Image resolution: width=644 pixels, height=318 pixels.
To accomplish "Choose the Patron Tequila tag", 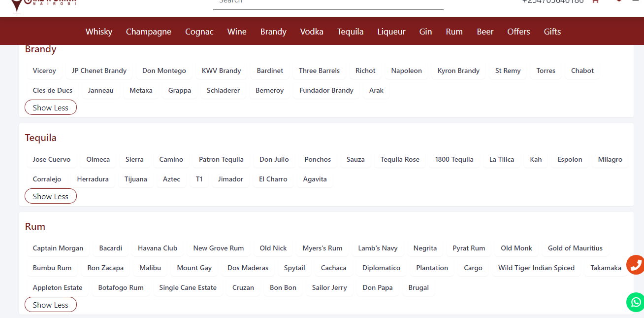I will tap(221, 159).
